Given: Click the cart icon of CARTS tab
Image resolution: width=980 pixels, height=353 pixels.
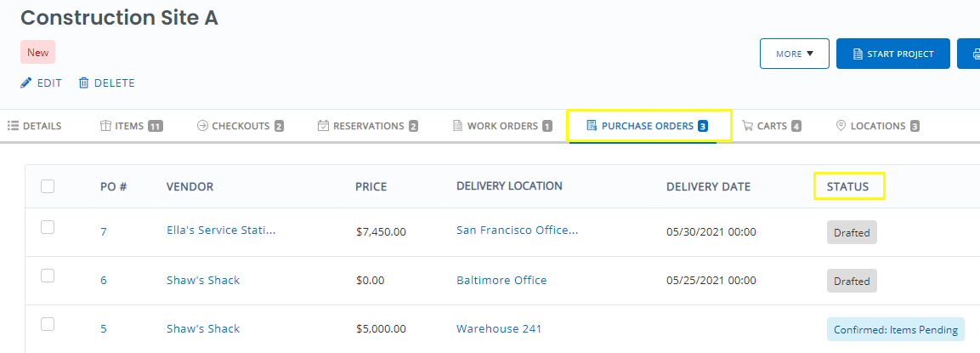Looking at the screenshot, I should pyautogui.click(x=747, y=126).
